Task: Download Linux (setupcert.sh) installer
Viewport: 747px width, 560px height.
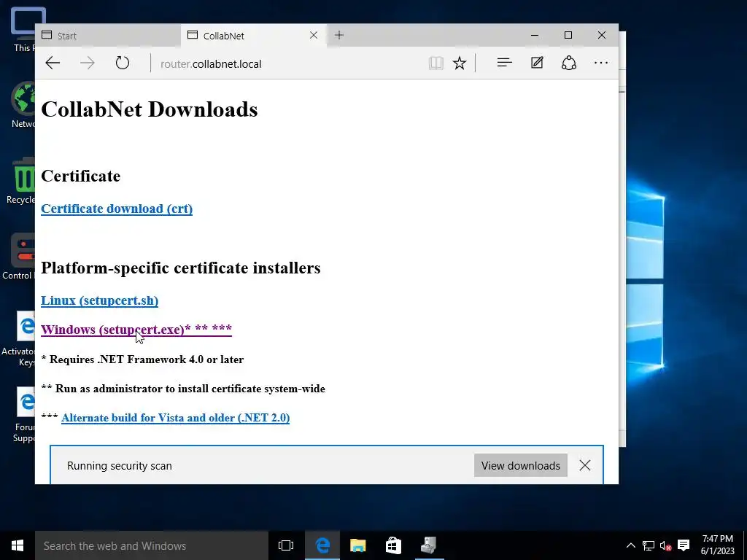Action: [x=99, y=300]
